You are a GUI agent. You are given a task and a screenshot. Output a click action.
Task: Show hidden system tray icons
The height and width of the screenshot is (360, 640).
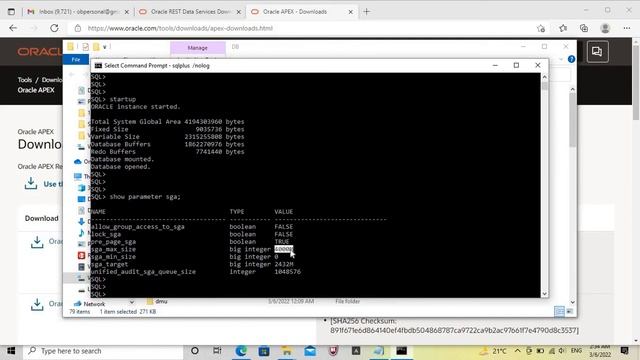tap(518, 351)
